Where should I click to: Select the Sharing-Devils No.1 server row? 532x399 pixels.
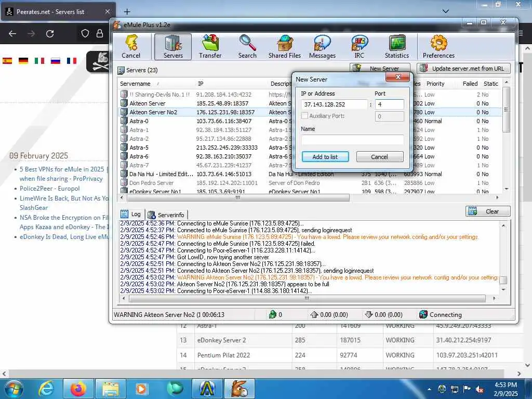coord(310,95)
